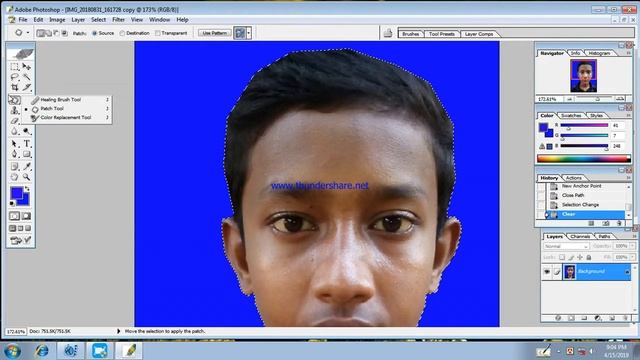Toggle visibility eye of Background layer
This screenshot has width=640, height=360.
click(x=547, y=271)
